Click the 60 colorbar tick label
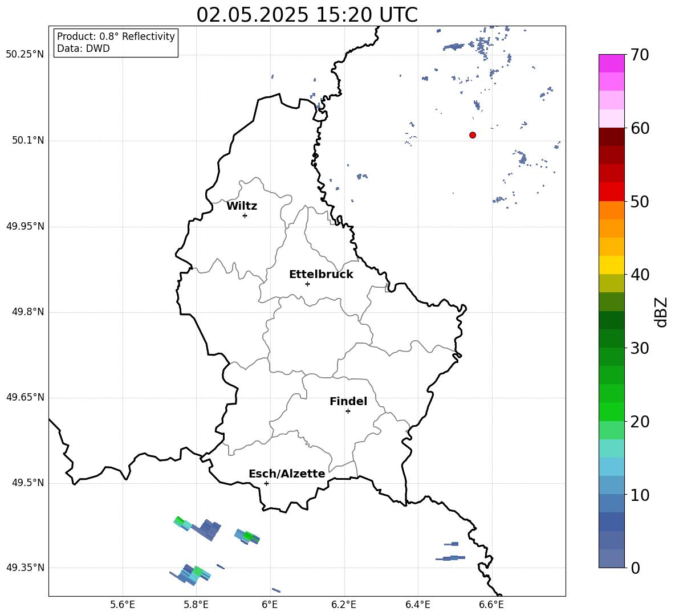This screenshot has width=675, height=616. pos(640,128)
